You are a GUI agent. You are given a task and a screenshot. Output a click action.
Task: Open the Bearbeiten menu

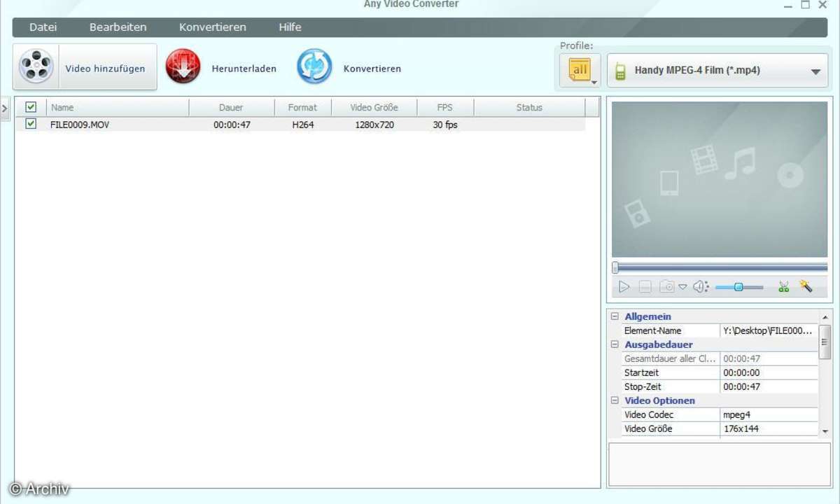[118, 27]
